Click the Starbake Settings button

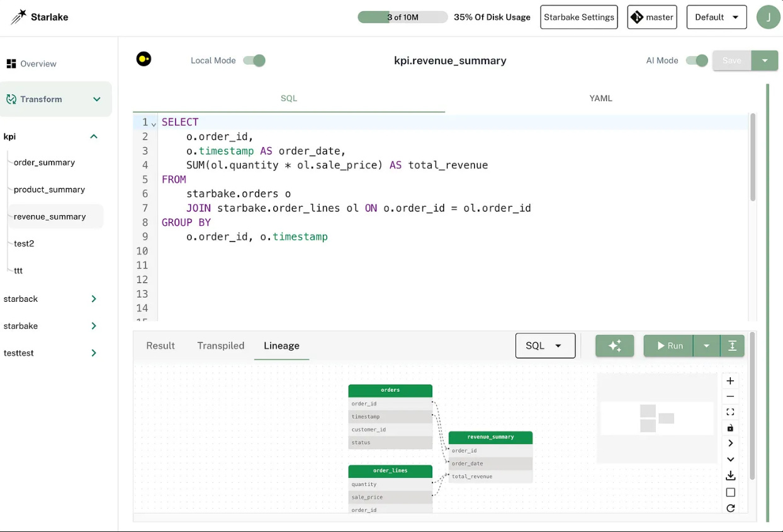click(579, 17)
